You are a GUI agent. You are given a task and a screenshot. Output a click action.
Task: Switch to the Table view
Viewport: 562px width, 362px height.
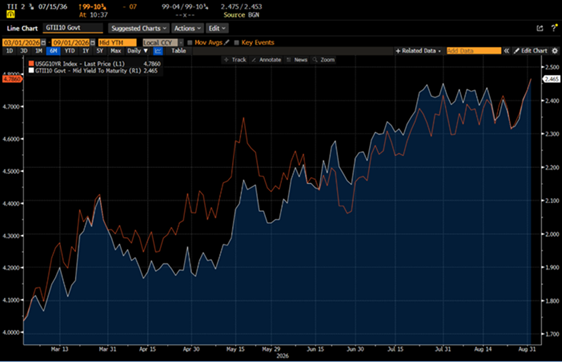click(x=178, y=51)
